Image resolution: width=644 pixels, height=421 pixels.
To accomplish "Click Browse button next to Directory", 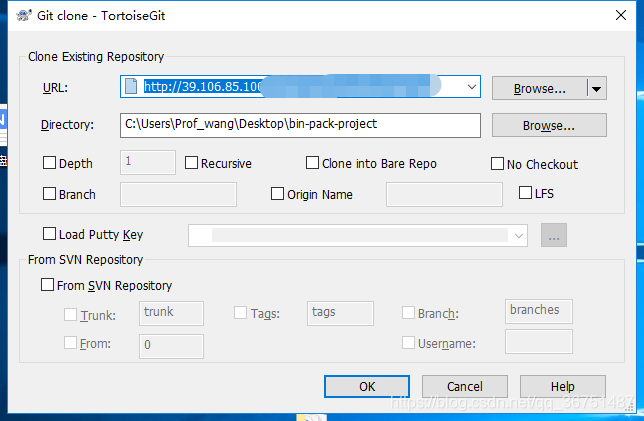I will tap(549, 125).
